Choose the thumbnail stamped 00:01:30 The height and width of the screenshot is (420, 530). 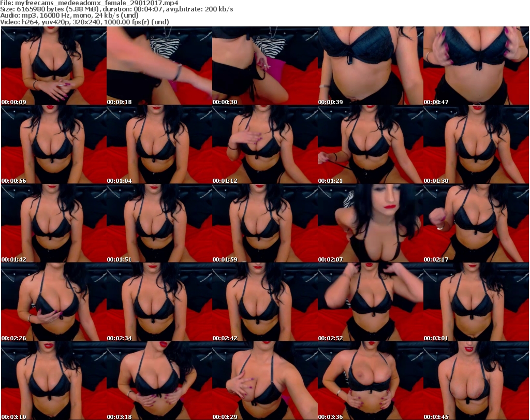click(x=476, y=144)
